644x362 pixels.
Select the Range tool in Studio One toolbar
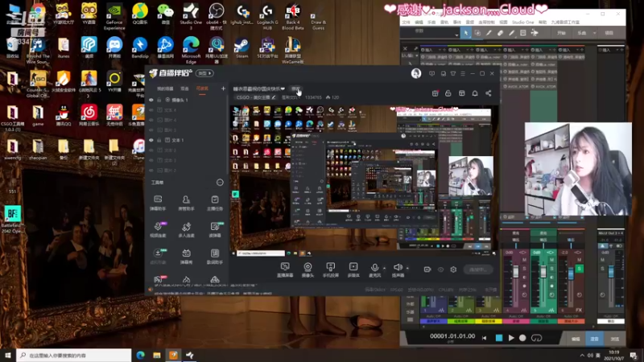477,33
